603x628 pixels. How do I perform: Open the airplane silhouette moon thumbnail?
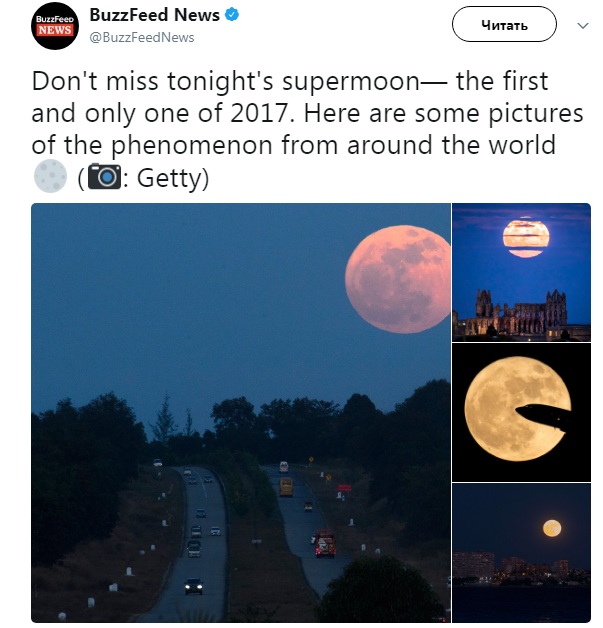tap(521, 411)
